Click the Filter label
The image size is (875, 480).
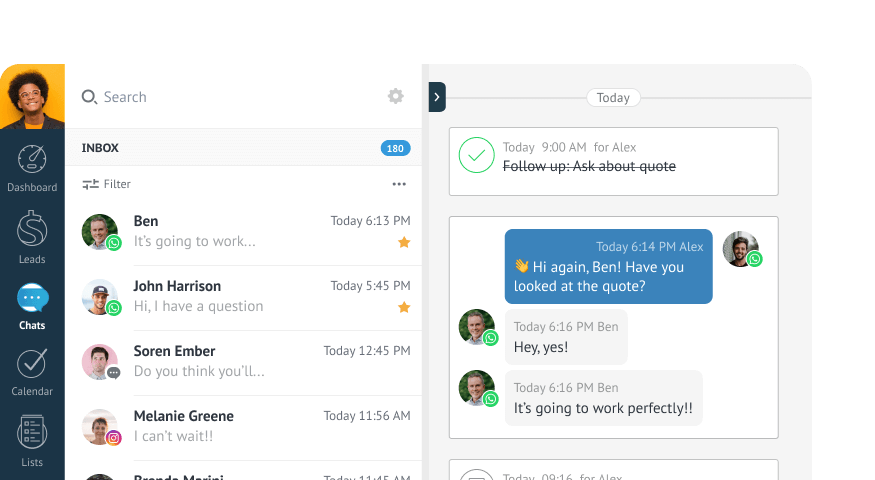click(117, 184)
